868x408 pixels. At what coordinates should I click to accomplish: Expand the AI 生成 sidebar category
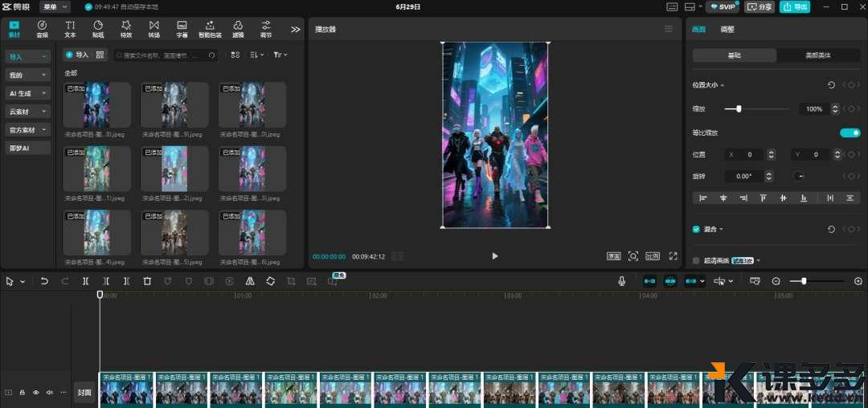click(27, 93)
